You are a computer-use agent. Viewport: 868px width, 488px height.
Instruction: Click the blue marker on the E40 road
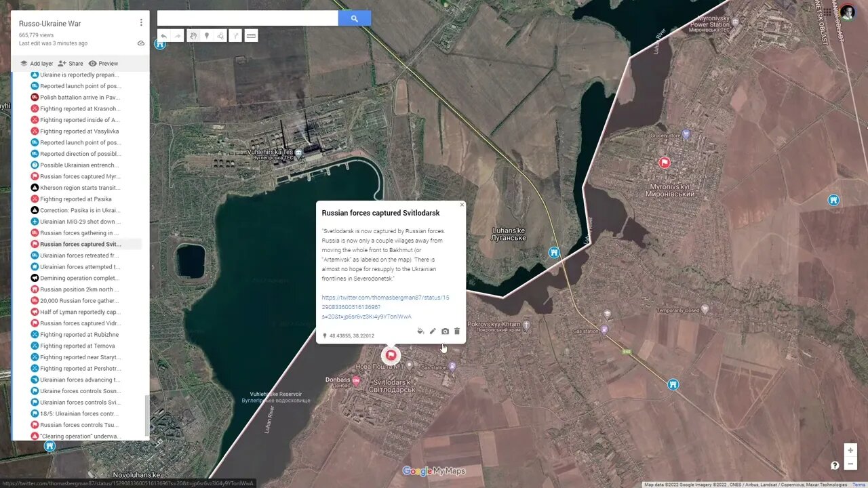pyautogui.click(x=673, y=384)
